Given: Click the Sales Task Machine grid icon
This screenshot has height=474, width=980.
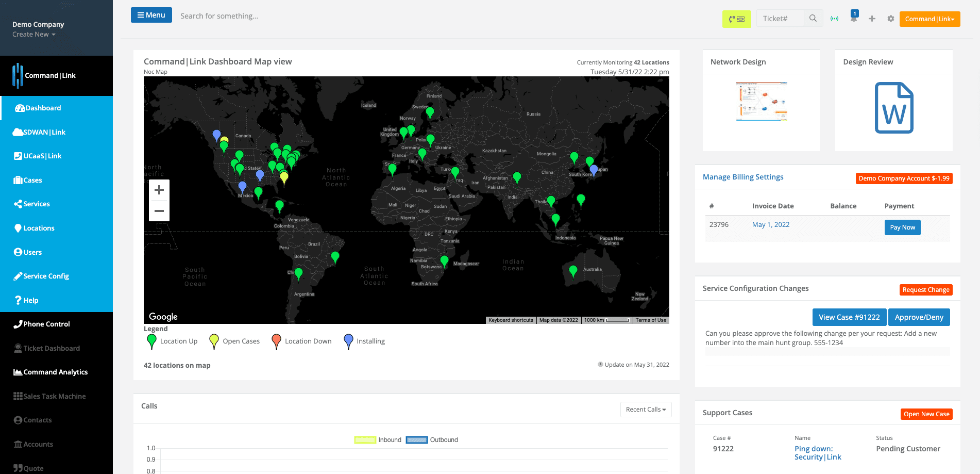Looking at the screenshot, I should [18, 396].
